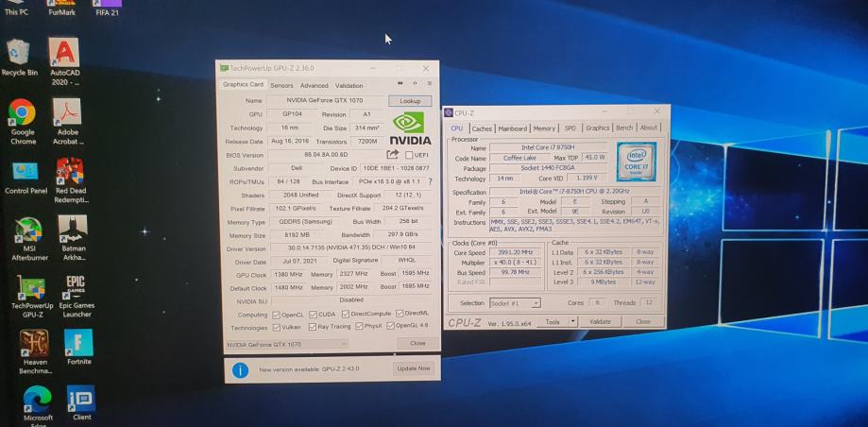This screenshot has height=427, width=868.
Task: Select FurMark desktop shortcut
Action: [x=61, y=8]
